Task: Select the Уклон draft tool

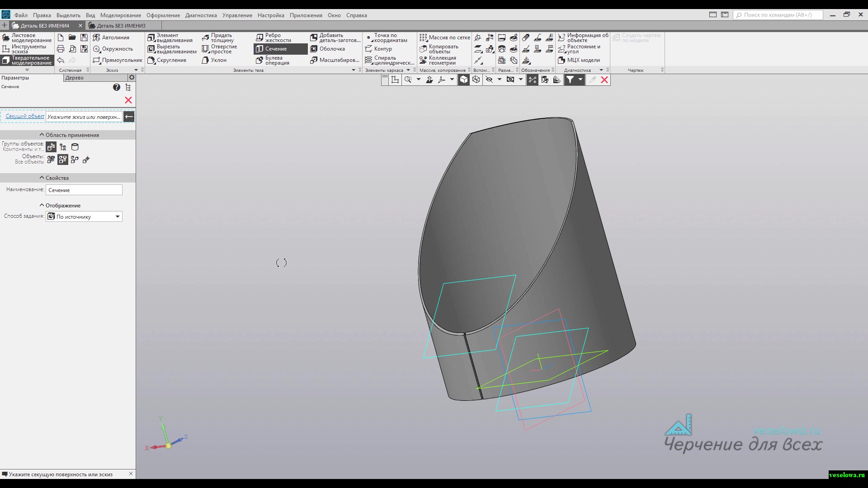Action: [x=214, y=60]
